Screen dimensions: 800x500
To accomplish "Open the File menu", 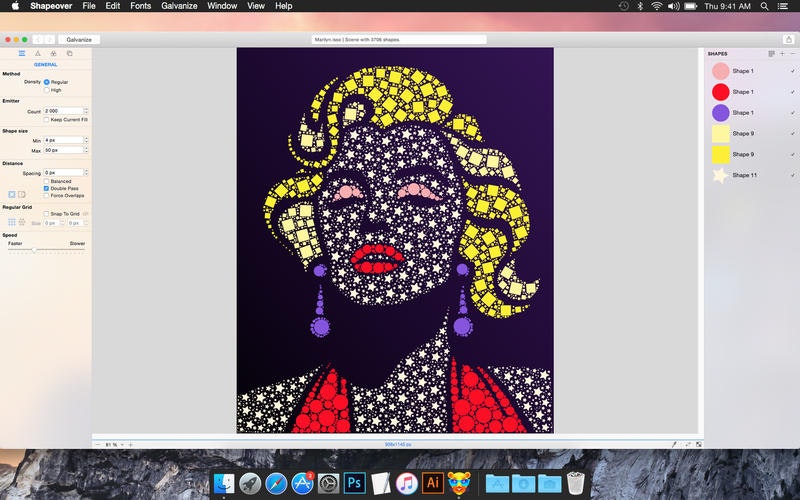I will [x=89, y=6].
